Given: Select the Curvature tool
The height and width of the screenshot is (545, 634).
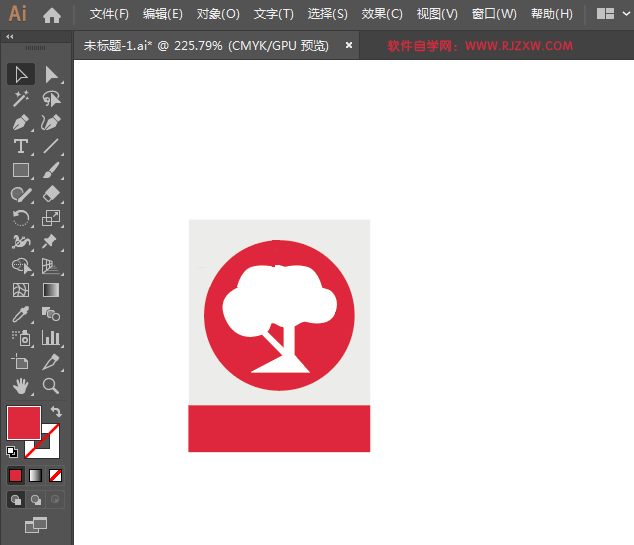Looking at the screenshot, I should tap(51, 122).
